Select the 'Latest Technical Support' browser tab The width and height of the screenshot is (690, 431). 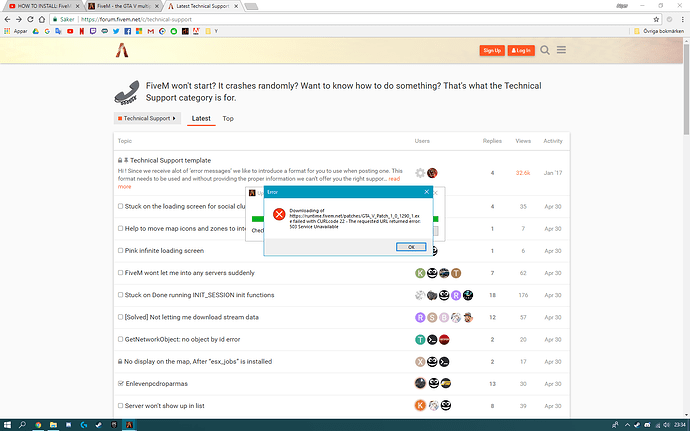pyautogui.click(x=202, y=6)
